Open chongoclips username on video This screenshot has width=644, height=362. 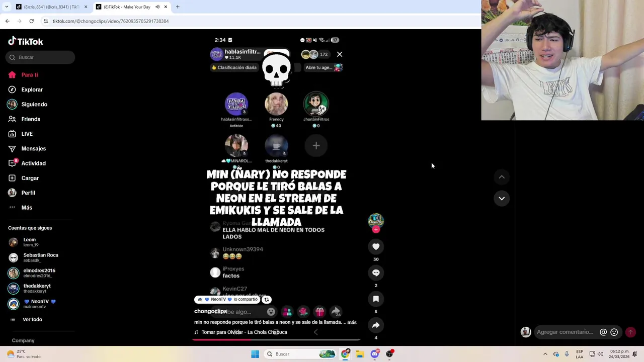[210, 311]
